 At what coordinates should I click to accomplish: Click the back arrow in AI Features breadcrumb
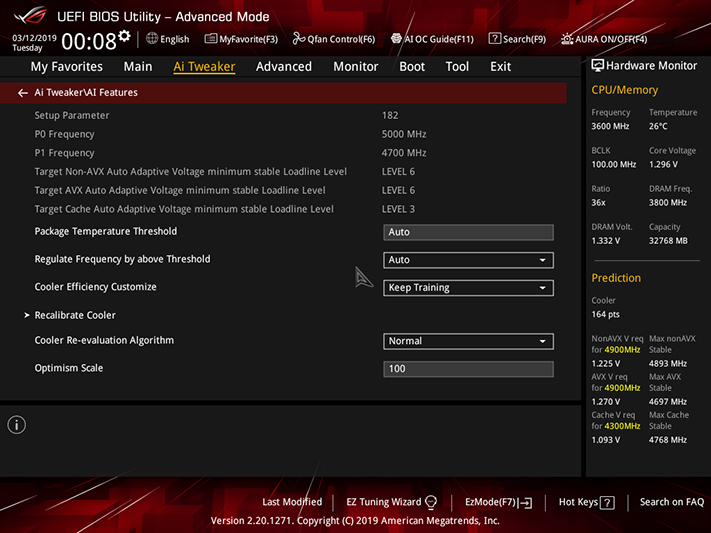(23, 93)
